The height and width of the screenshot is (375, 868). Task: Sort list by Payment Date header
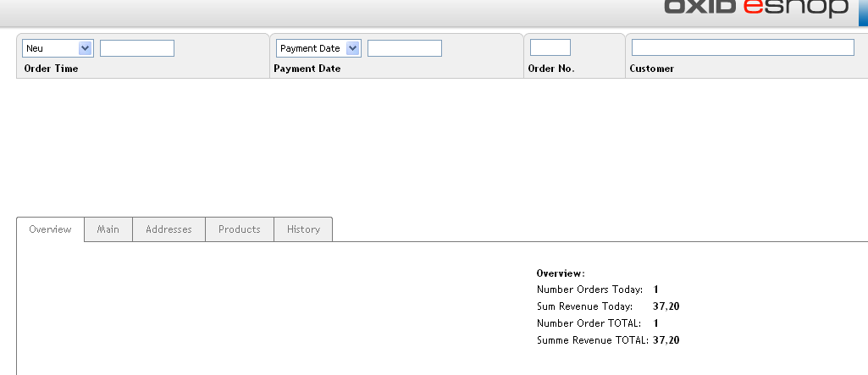[307, 69]
